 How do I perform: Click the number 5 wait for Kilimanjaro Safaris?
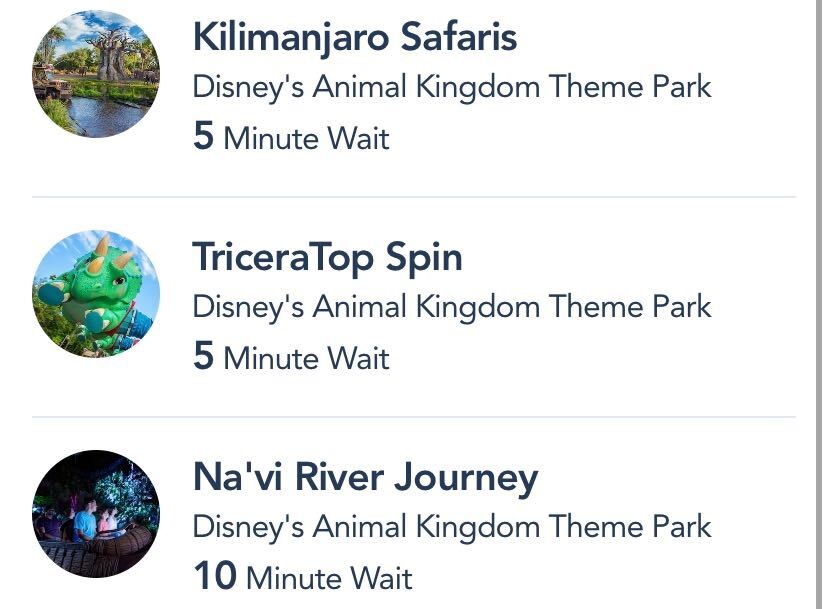click(203, 137)
